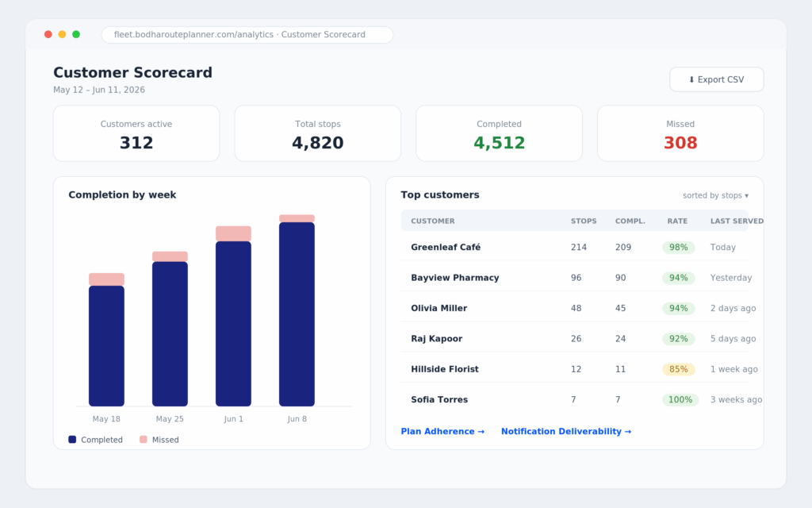The height and width of the screenshot is (508, 812).
Task: Click the Customers active card
Action: tap(136, 133)
